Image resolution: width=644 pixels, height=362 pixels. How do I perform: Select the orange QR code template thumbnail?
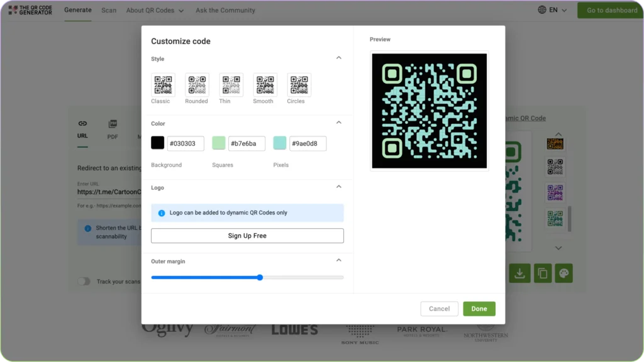pos(556,143)
